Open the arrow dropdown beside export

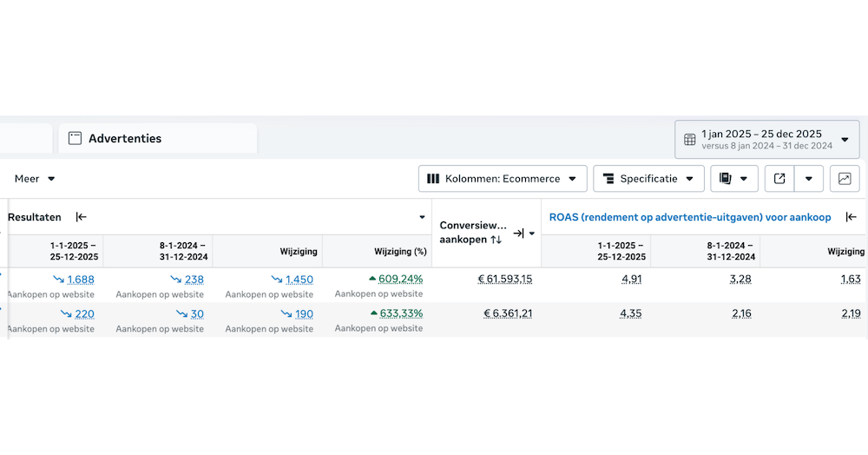[x=809, y=179]
